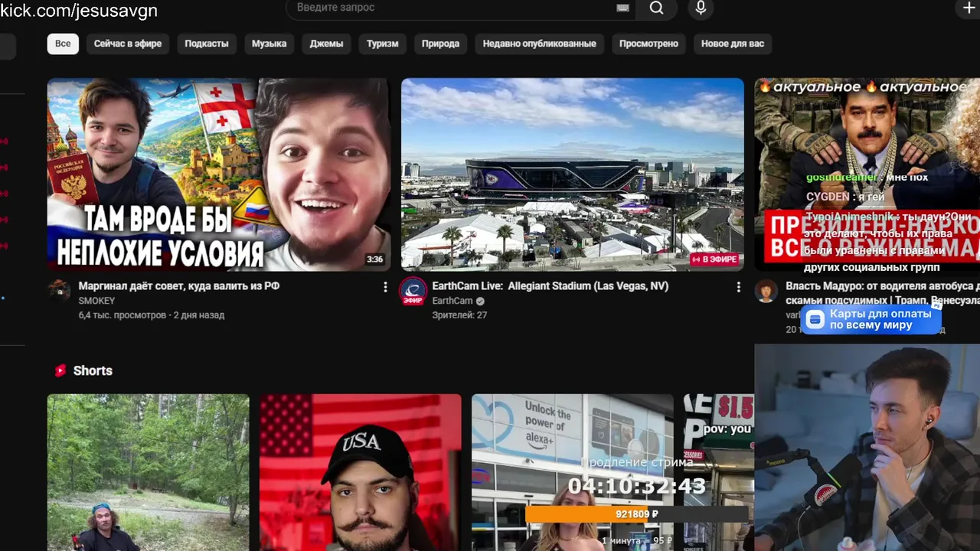This screenshot has width=980, height=551.
Task: Select the Природа filter chip
Action: pos(440,44)
